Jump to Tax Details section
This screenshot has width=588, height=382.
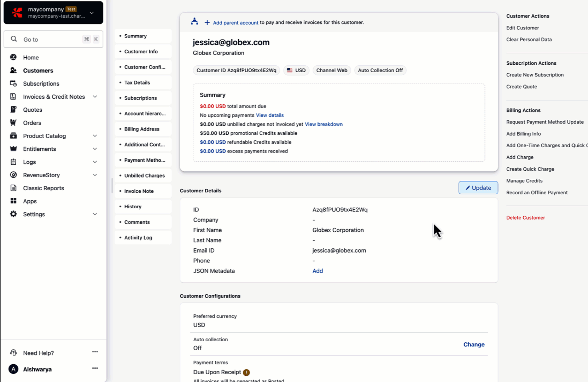click(x=143, y=82)
